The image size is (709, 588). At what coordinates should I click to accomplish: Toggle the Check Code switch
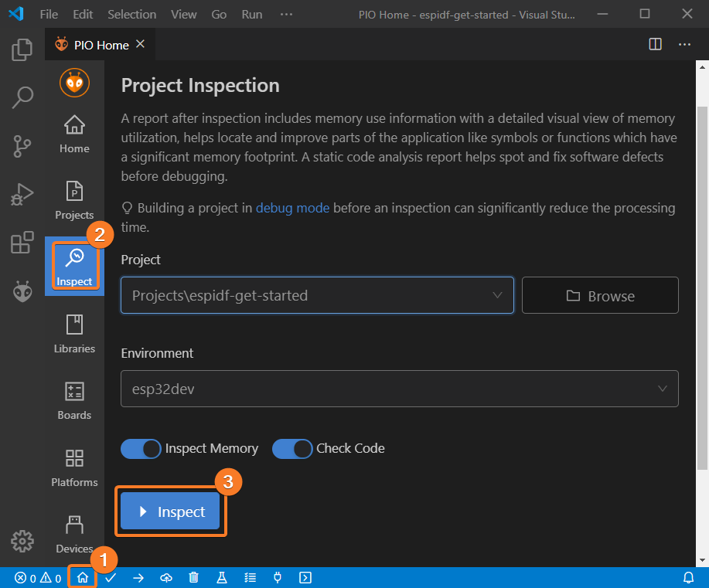[x=292, y=449]
